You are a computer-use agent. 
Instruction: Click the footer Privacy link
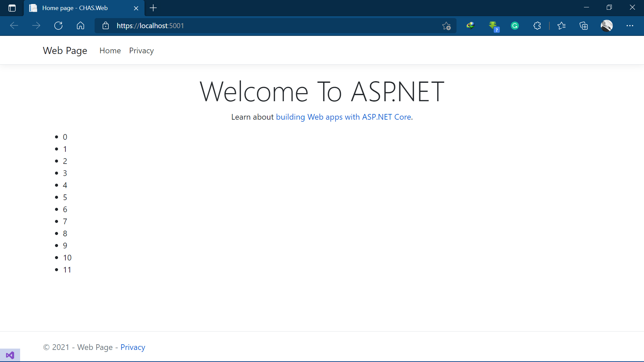(132, 347)
